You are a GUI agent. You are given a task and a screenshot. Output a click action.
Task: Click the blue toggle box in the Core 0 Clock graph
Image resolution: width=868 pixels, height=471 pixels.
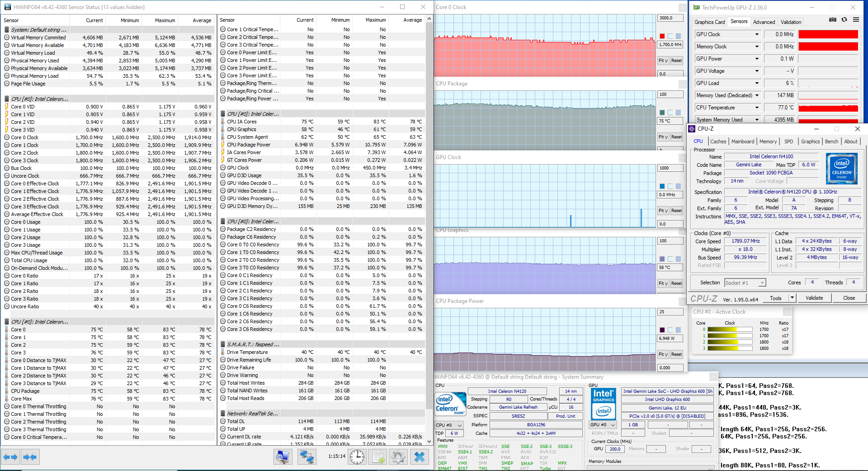pos(678,36)
